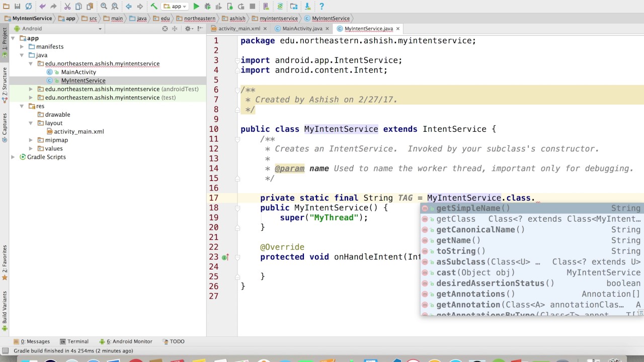This screenshot has height=362, width=644.
Task: Open Help question mark icon
Action: tap(321, 7)
